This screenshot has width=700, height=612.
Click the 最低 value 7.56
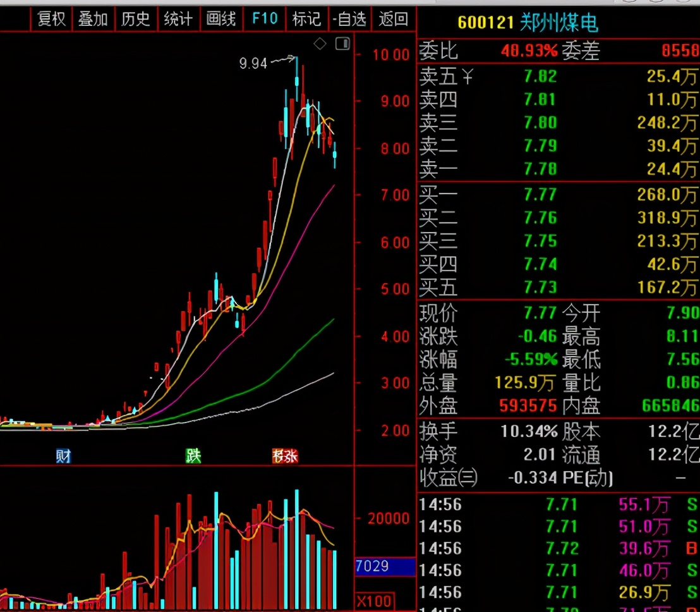(x=683, y=359)
